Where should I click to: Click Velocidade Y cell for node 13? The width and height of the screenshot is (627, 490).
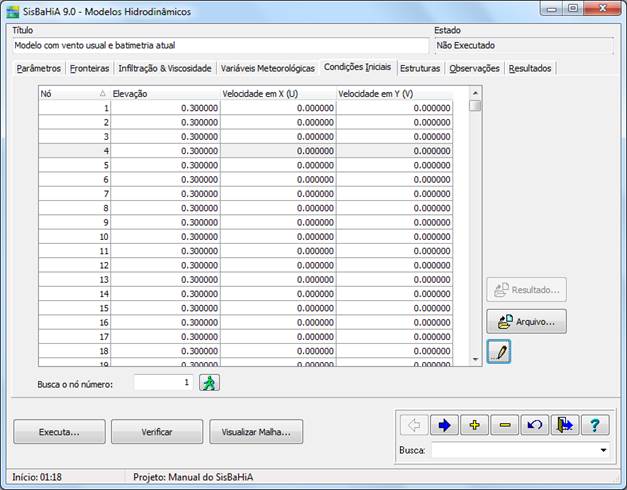coord(395,280)
